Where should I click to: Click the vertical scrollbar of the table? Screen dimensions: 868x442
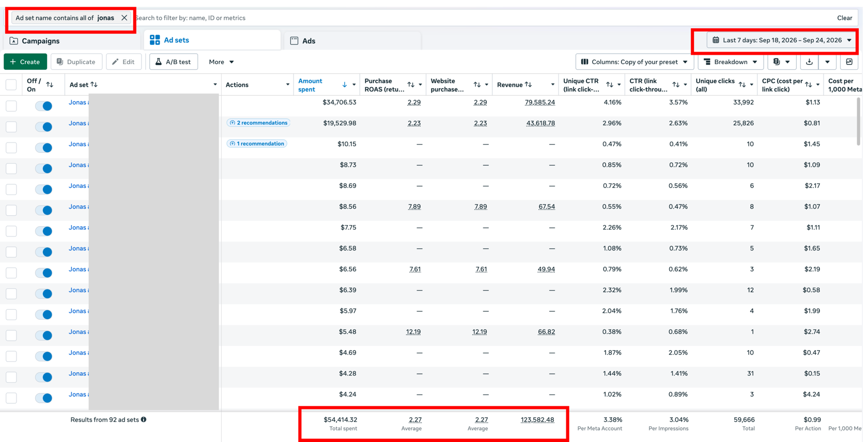[x=859, y=121]
